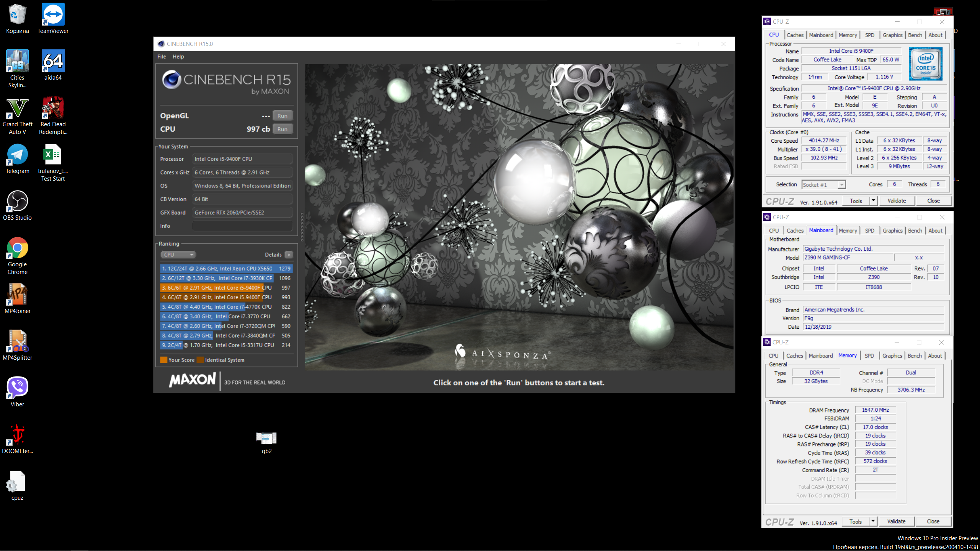Open Cities Skylines desktop shortcut

coord(17,69)
